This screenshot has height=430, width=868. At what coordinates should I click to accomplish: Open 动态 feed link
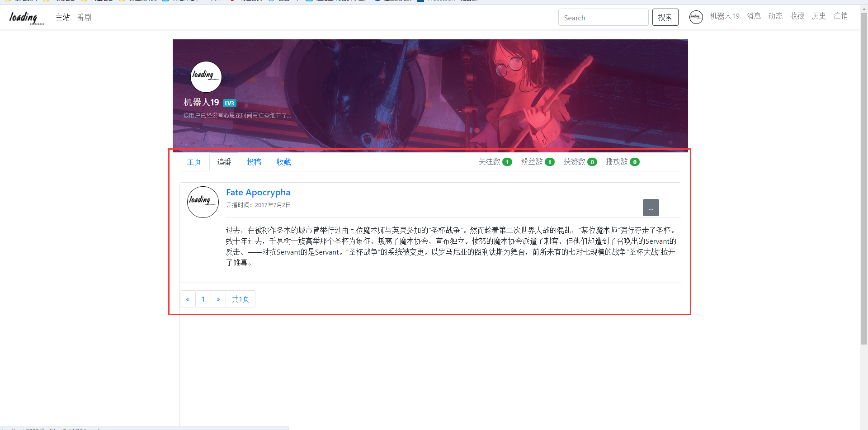[x=775, y=16]
